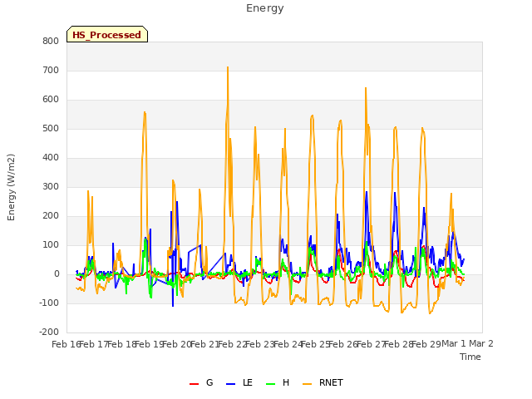Click the 400 y-axis tick label

click(51, 157)
